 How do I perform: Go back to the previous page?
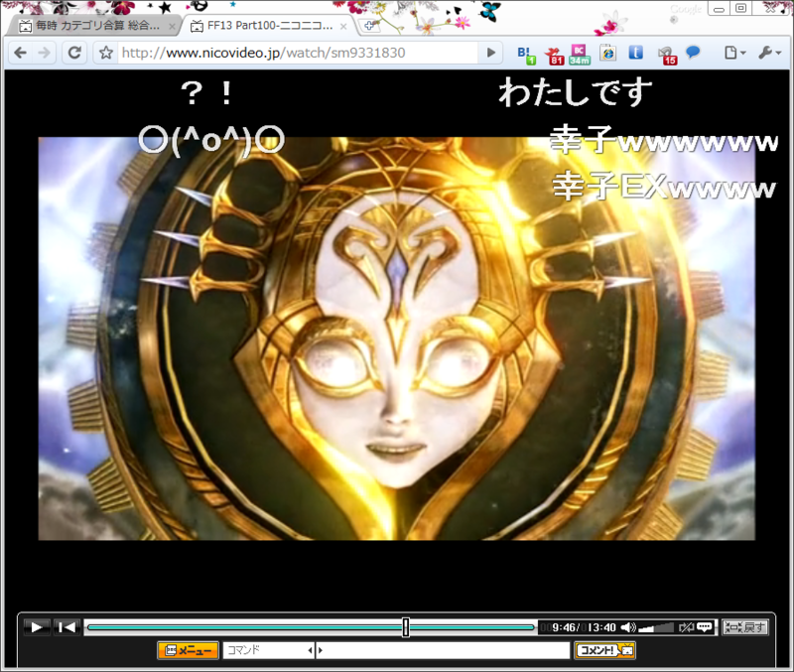point(20,53)
